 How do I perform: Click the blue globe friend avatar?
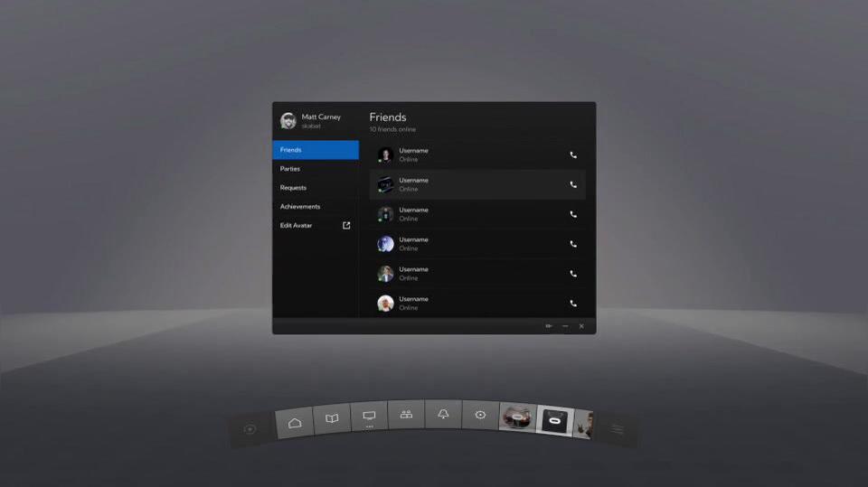coord(385,244)
